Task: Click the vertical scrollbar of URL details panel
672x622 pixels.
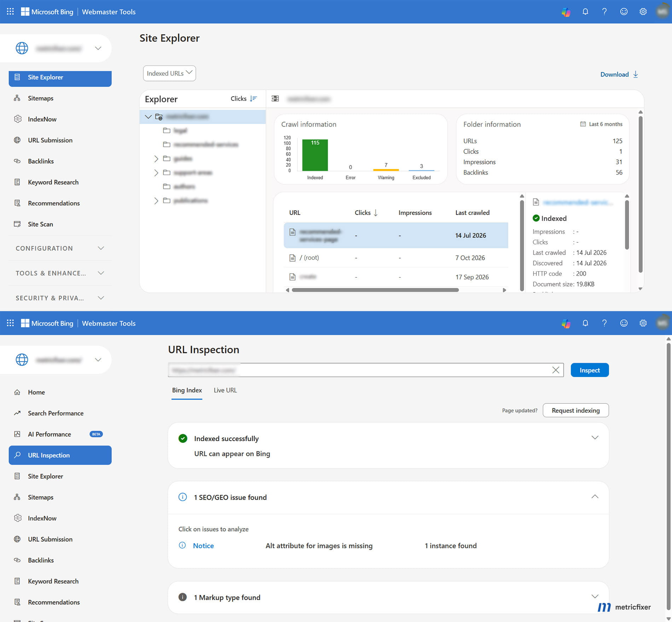Action: [x=627, y=225]
